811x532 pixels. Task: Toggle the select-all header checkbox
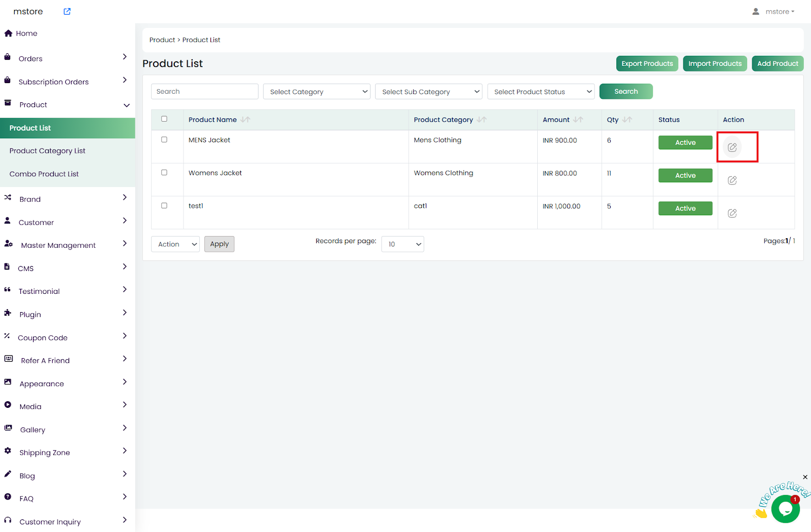point(164,119)
